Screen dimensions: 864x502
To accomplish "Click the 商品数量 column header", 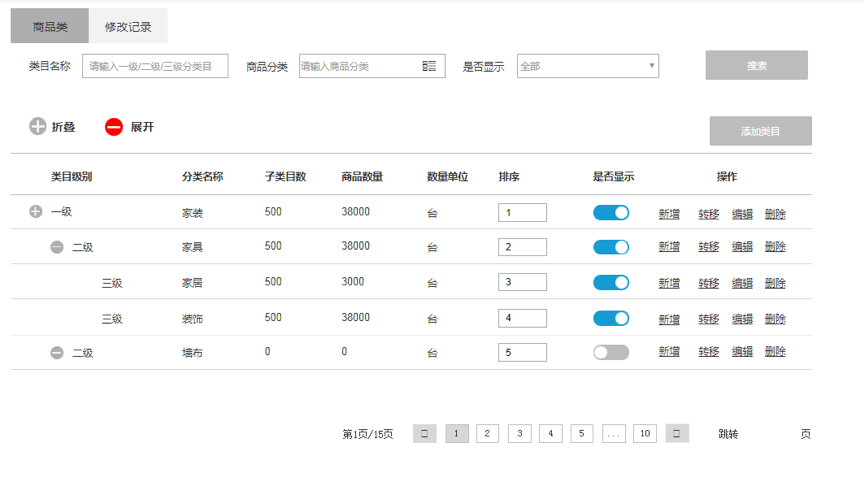I will [362, 177].
